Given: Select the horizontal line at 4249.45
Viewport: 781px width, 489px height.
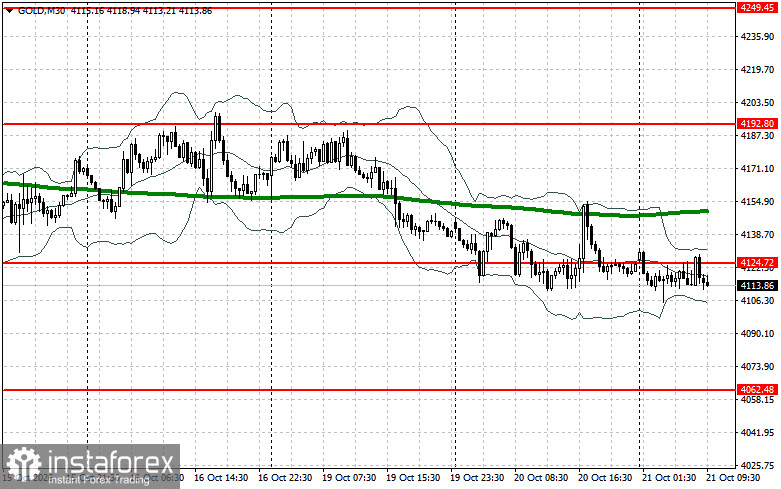Looking at the screenshot, I should (369, 8).
